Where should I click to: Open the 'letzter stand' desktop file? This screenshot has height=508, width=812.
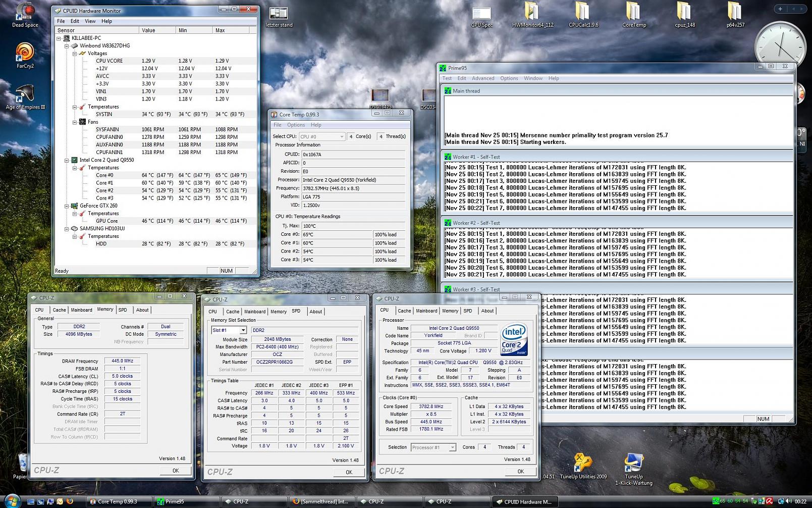[x=279, y=17]
